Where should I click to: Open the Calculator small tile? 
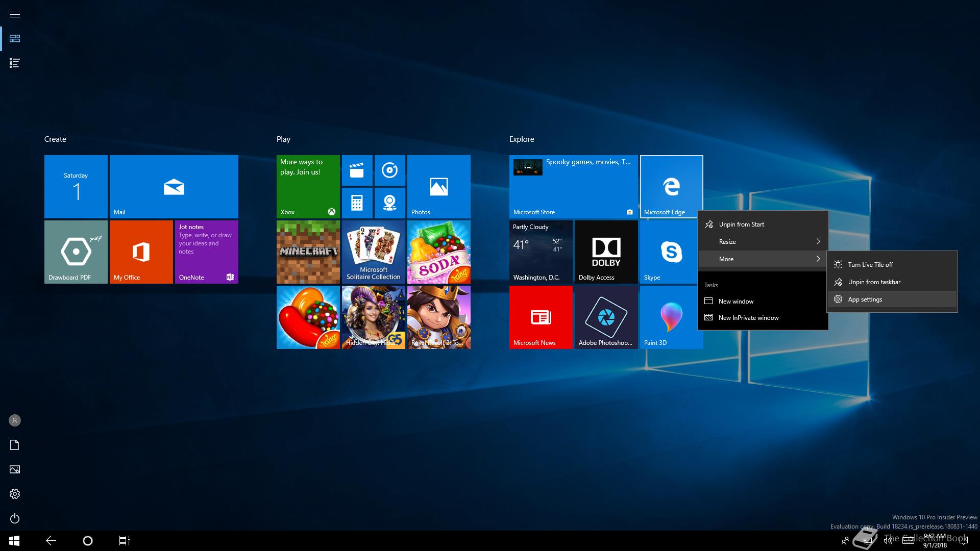pyautogui.click(x=357, y=203)
